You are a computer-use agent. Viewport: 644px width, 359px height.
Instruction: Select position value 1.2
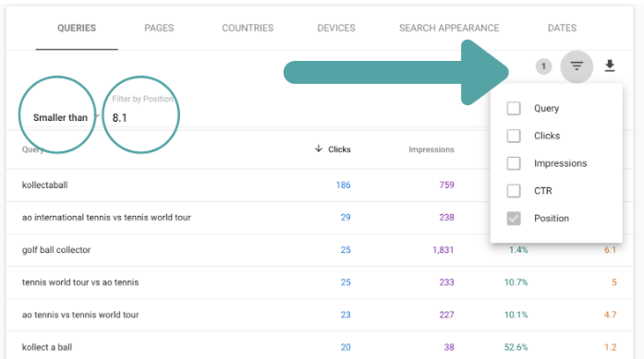coord(611,347)
